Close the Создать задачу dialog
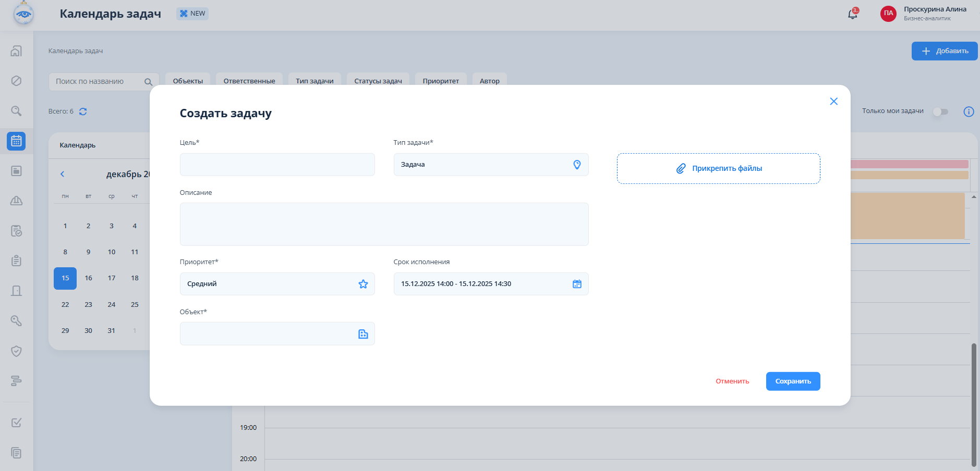The image size is (980, 471). click(x=833, y=102)
